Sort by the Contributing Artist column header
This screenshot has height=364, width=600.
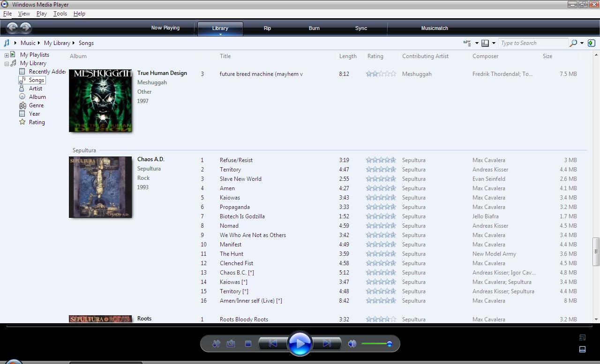(425, 56)
